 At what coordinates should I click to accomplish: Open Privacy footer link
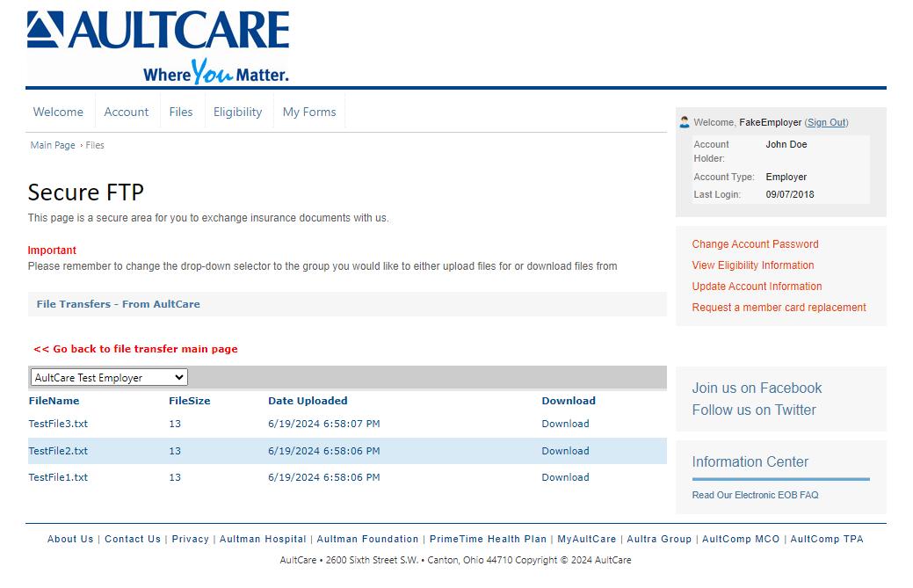[x=191, y=539]
